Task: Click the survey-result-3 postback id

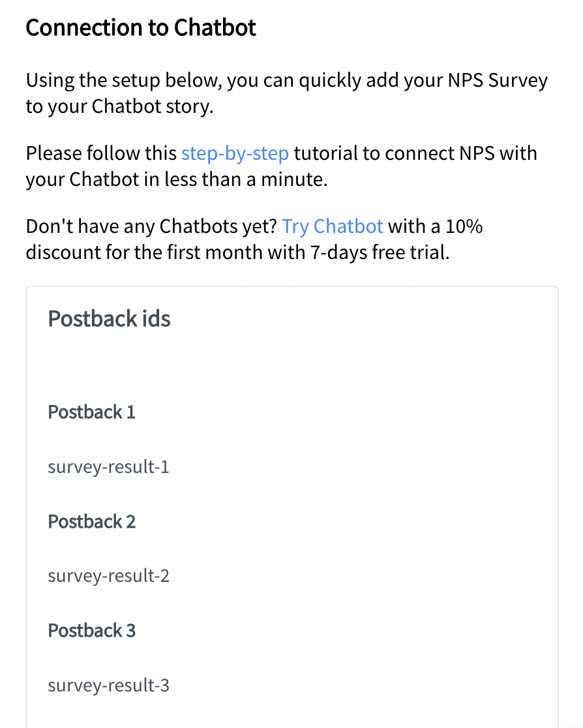Action: pyautogui.click(x=109, y=686)
